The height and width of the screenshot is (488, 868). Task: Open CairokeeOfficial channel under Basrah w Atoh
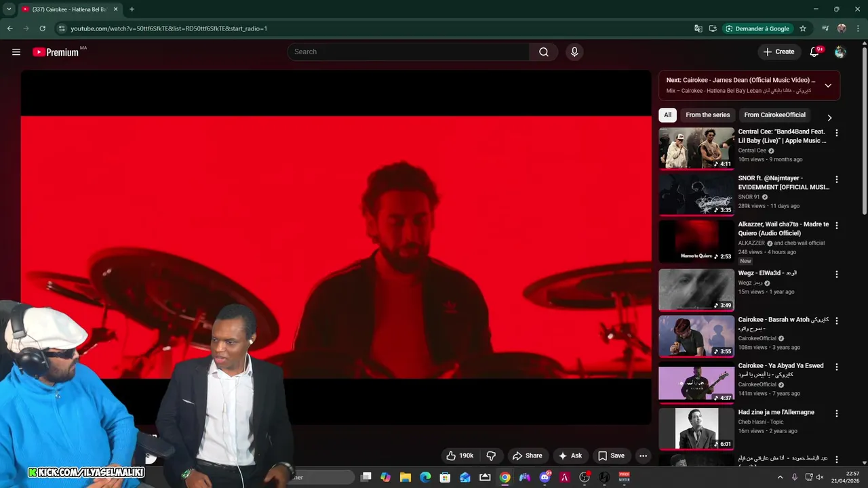(x=757, y=338)
